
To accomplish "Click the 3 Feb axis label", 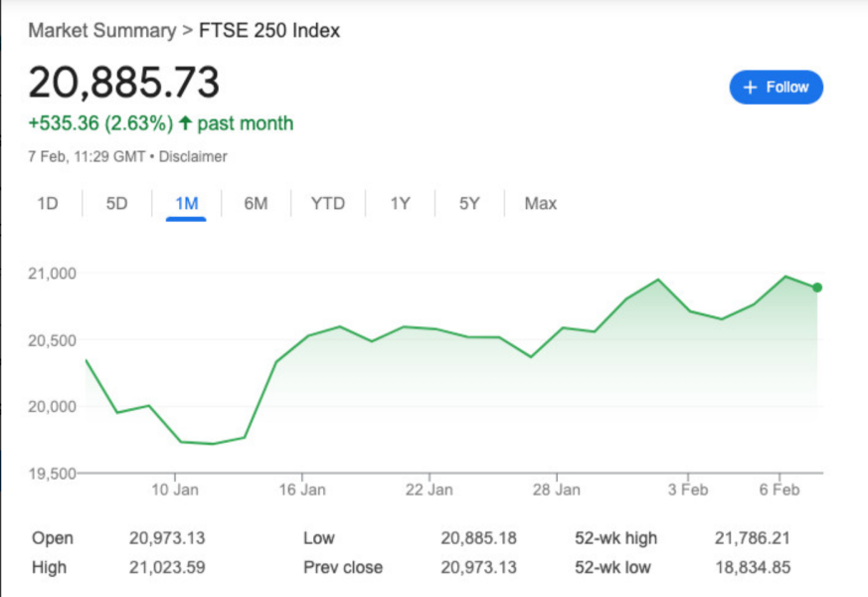I will tap(688, 490).
